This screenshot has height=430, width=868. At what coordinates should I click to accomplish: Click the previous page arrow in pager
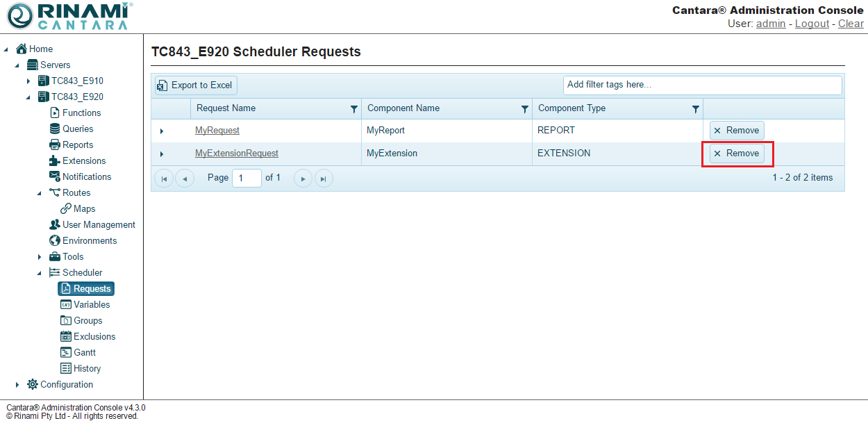(185, 179)
